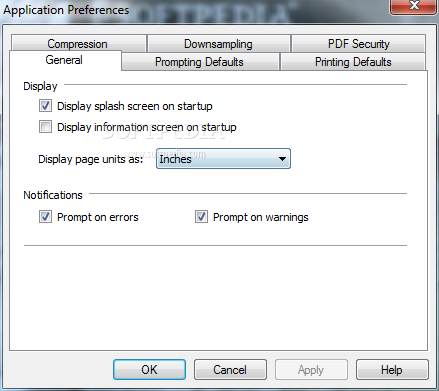Open Help for Application Preferences

coord(392,369)
